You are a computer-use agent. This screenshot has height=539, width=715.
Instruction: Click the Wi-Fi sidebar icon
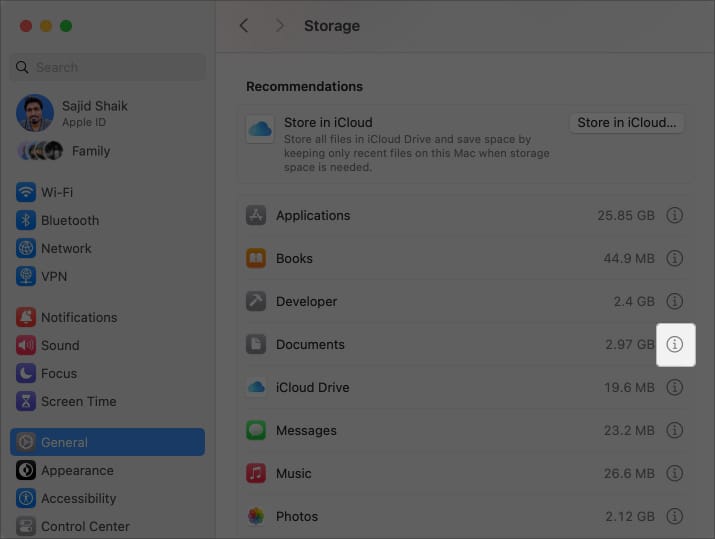point(26,192)
